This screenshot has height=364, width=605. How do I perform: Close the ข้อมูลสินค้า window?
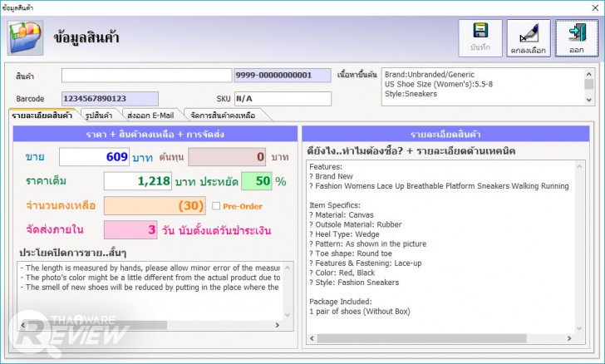595,7
